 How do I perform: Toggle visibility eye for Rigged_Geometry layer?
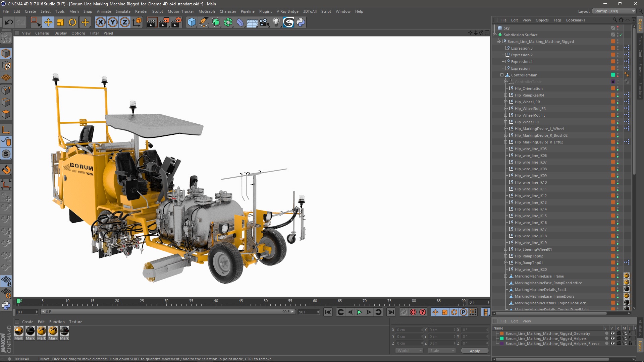(x=612, y=334)
